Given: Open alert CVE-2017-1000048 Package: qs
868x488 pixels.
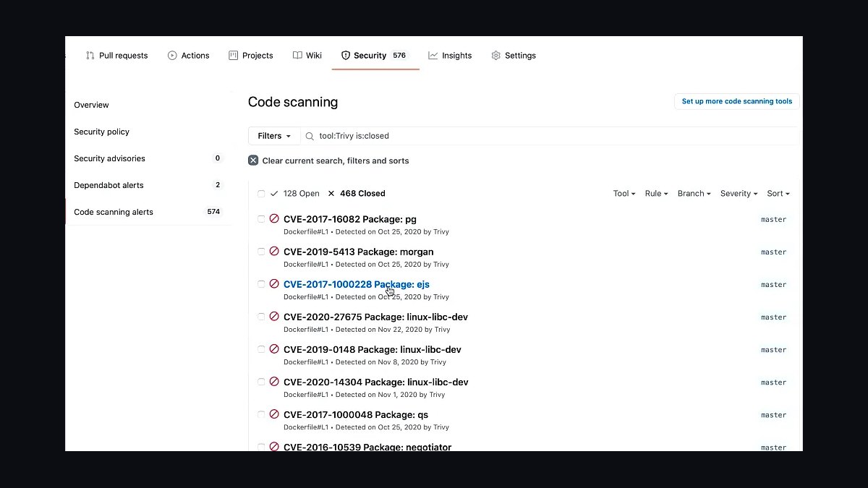Looking at the screenshot, I should [356, 414].
